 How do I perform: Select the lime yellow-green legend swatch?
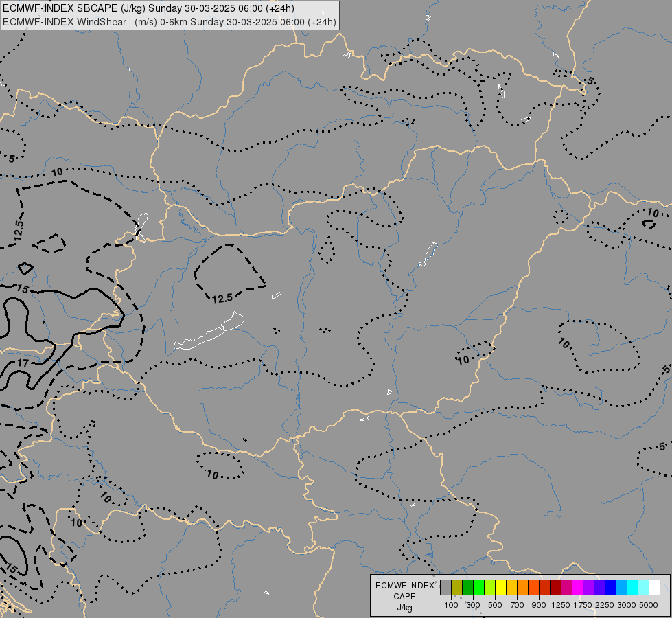pos(490,588)
